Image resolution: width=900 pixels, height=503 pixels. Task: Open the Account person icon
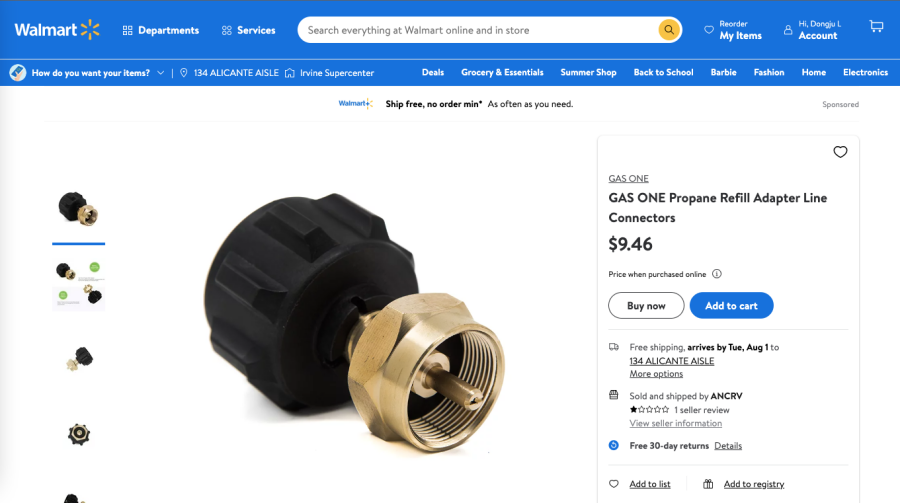pyautogui.click(x=788, y=30)
